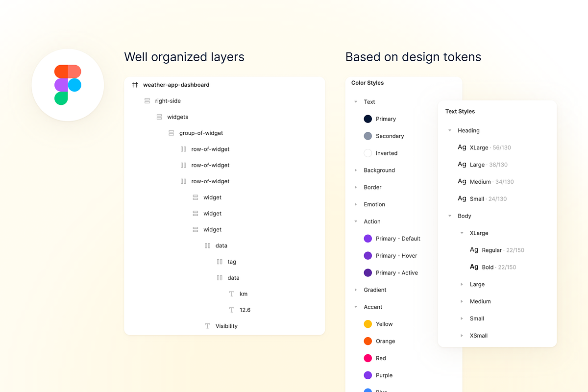Click the "Well organized layers" heading
588x392 pixels.
point(184,57)
